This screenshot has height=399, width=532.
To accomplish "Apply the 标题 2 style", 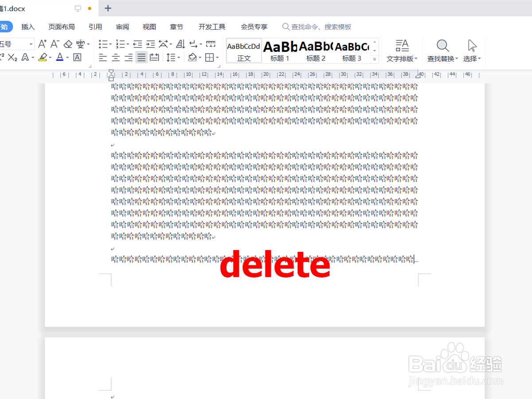I will coord(316,51).
